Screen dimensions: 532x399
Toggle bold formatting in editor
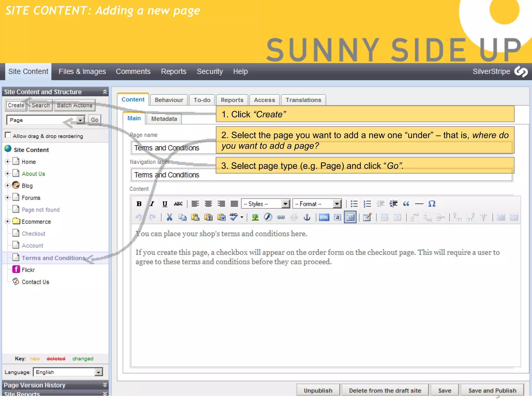139,204
